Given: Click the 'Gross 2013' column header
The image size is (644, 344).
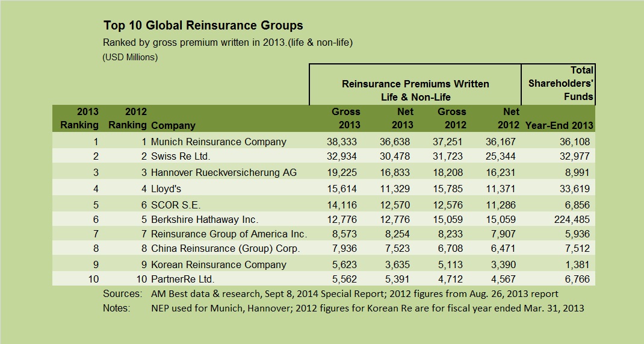Looking at the screenshot, I should (346, 118).
